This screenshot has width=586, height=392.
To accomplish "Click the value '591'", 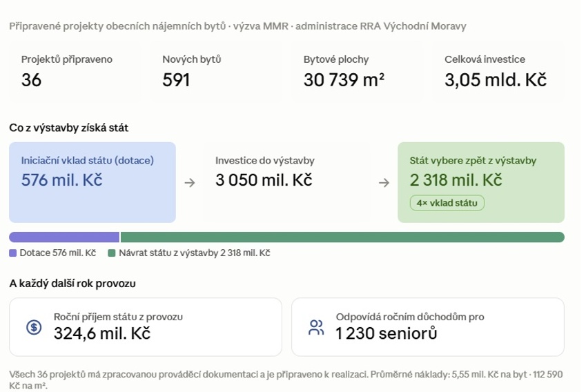I will tap(177, 80).
